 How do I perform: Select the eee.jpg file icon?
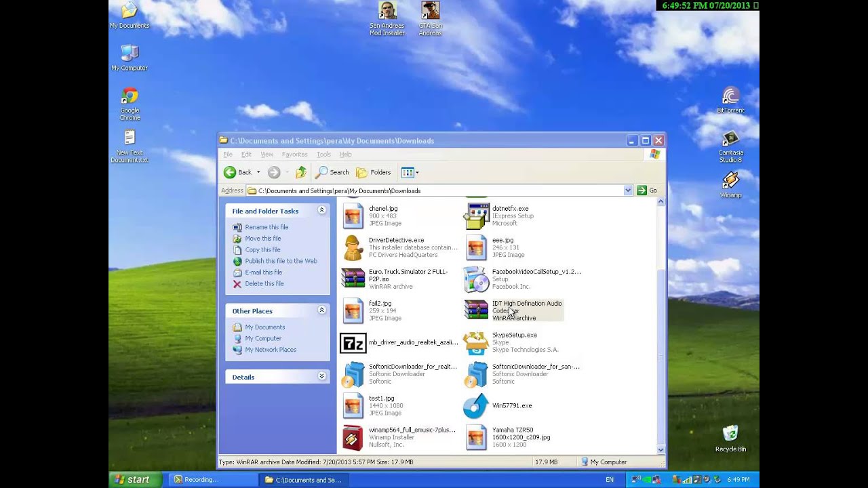[477, 247]
